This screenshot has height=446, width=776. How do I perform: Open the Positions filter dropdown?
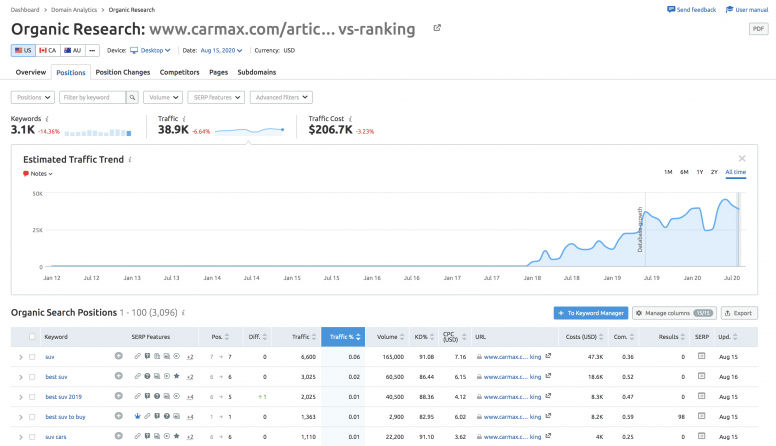tap(32, 97)
